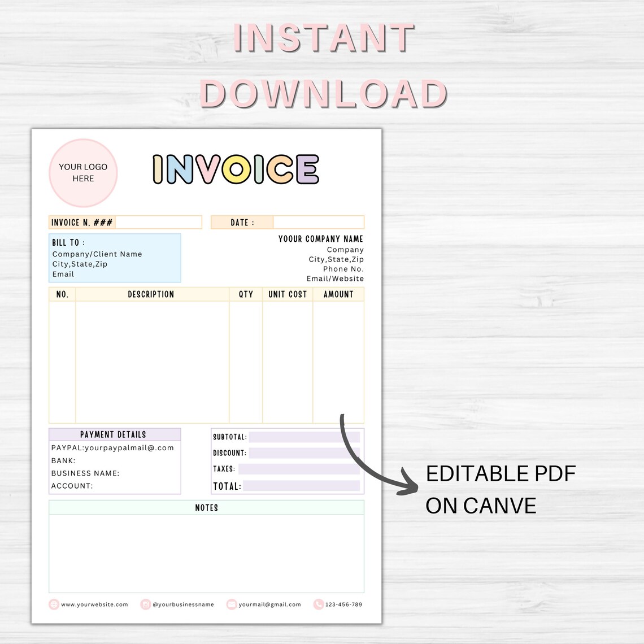The height and width of the screenshot is (644, 644).
Task: Click the YOUR LOGO HERE circle placeholder
Action: tap(83, 172)
